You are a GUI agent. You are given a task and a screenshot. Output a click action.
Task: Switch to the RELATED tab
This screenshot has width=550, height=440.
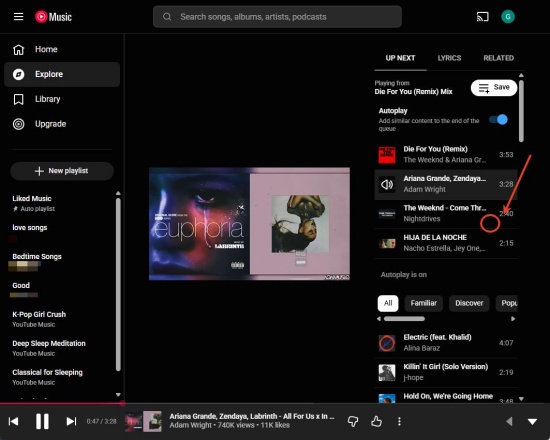[498, 58]
